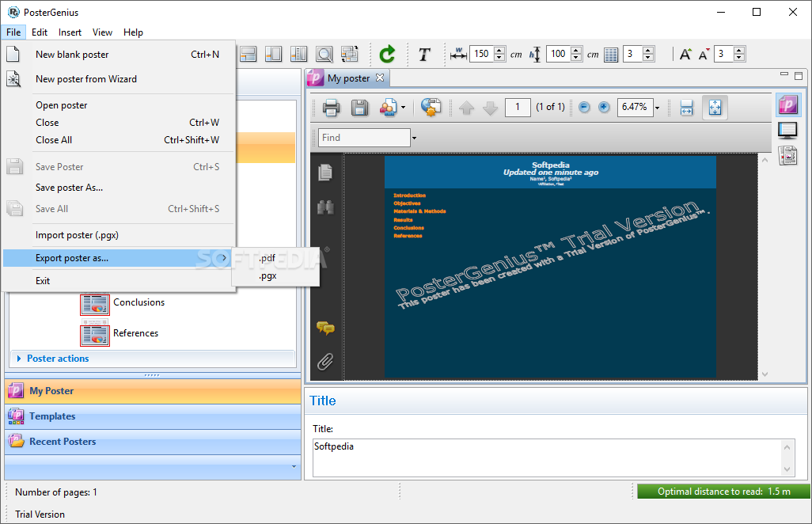The image size is (812, 524).
Task: Increase poster width with up stepper
Action: click(499, 50)
